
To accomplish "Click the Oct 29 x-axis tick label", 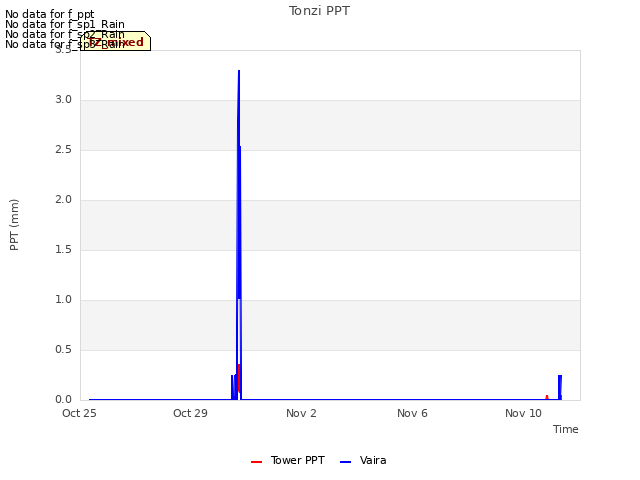I will coord(190,413).
